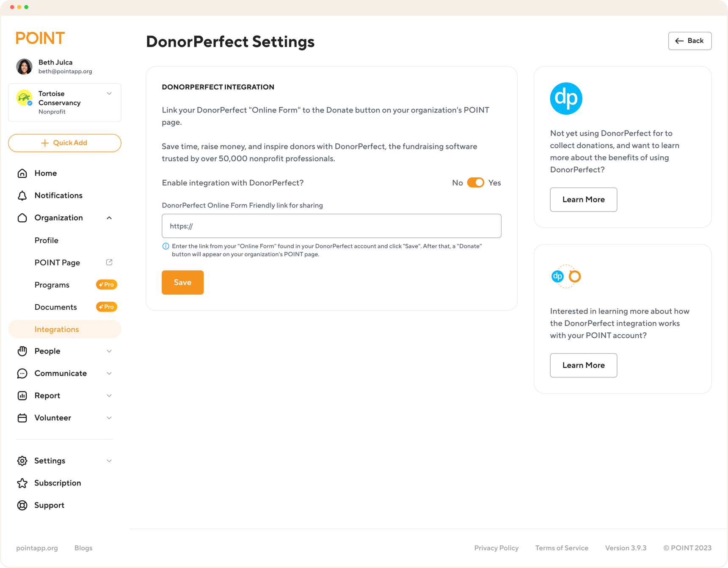
Task: Click the Home icon in the sidebar
Action: 22,173
